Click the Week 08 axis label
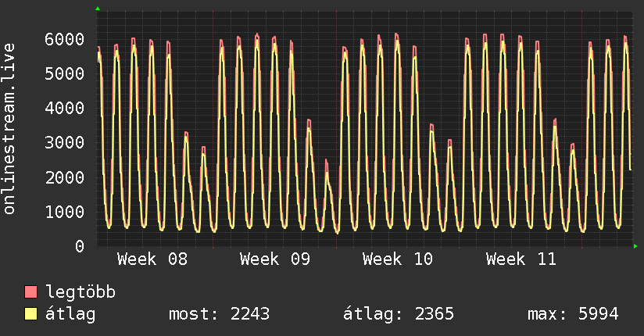 152,259
